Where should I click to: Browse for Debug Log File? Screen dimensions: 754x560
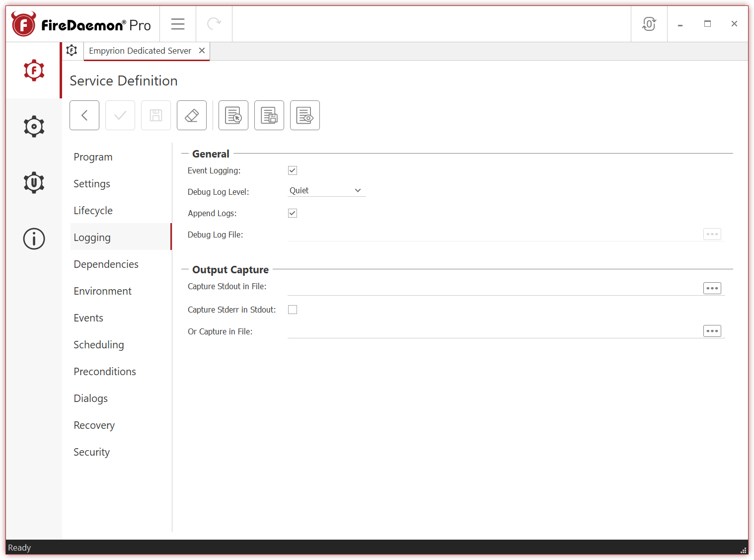coord(712,234)
